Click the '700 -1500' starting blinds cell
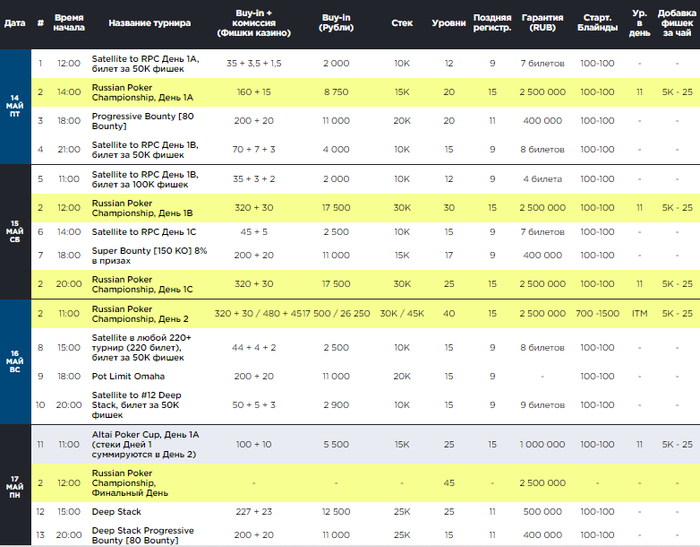 pos(597,313)
